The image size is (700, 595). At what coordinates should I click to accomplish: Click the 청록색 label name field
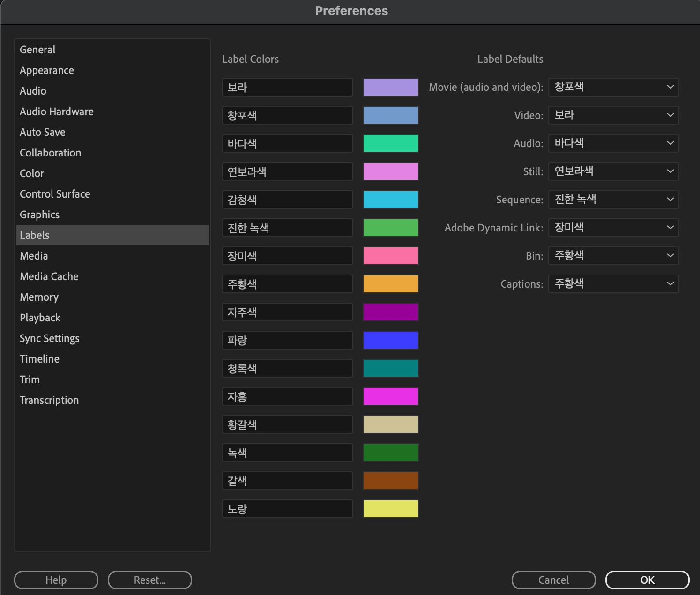coord(288,368)
